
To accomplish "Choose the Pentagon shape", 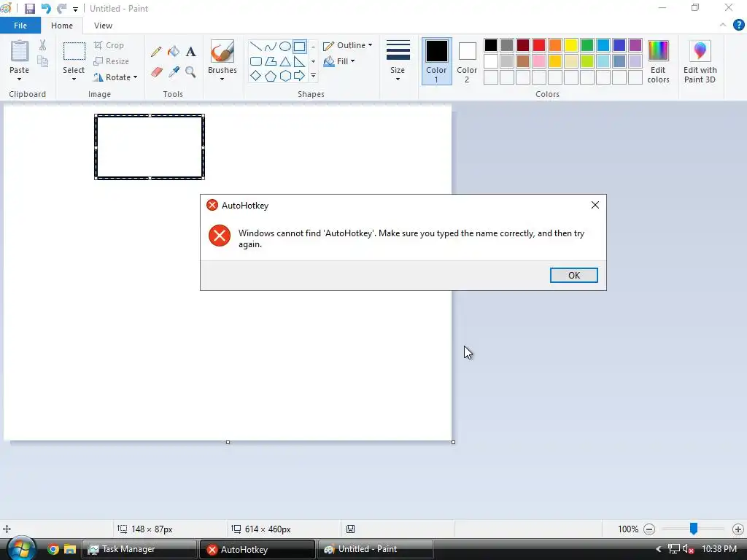I will [270, 76].
